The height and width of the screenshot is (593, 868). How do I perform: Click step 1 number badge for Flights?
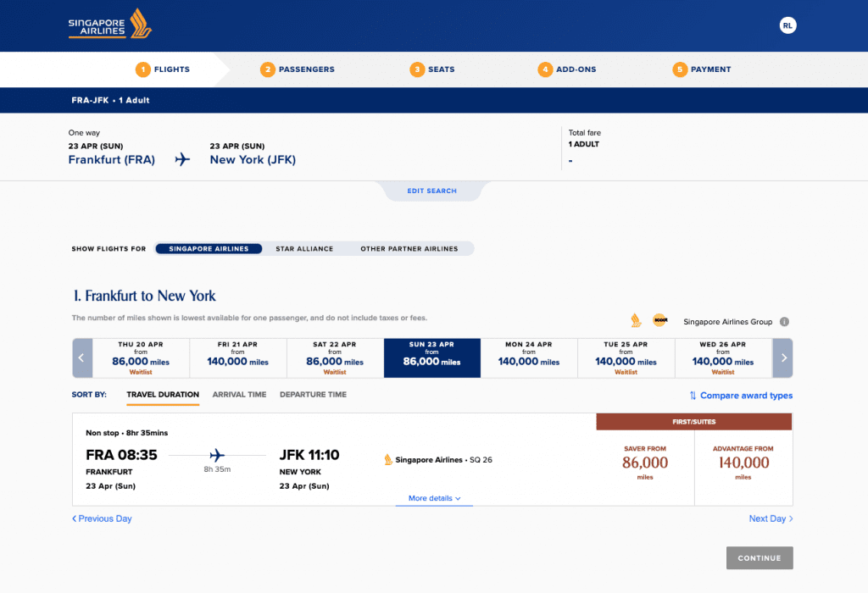pos(142,69)
